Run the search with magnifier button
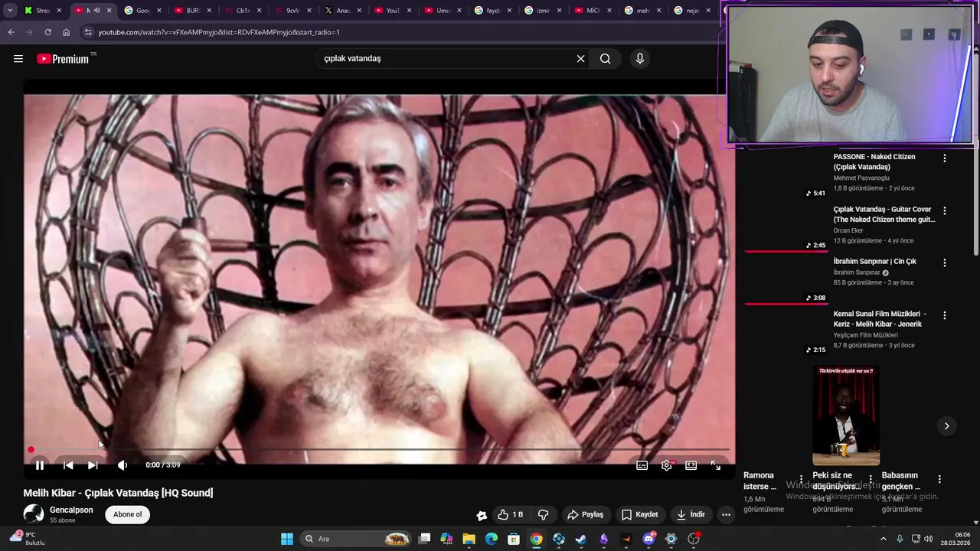The image size is (980, 551). (x=605, y=58)
